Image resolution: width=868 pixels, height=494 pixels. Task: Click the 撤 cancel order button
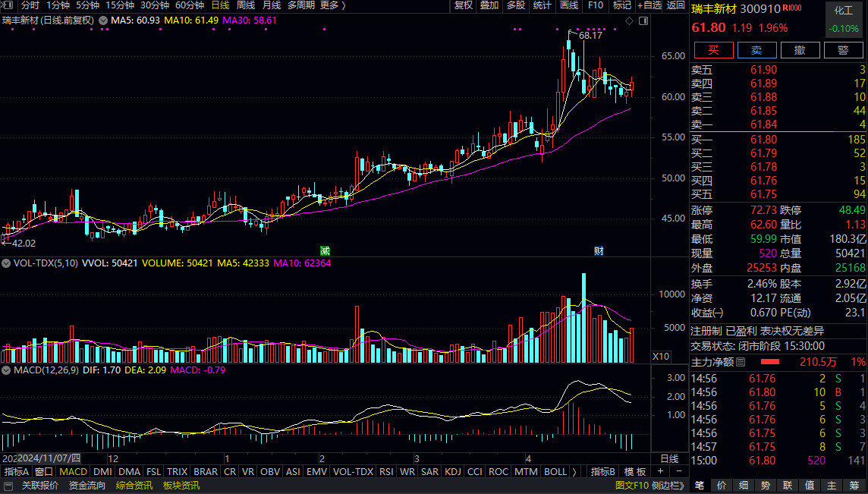click(x=800, y=50)
